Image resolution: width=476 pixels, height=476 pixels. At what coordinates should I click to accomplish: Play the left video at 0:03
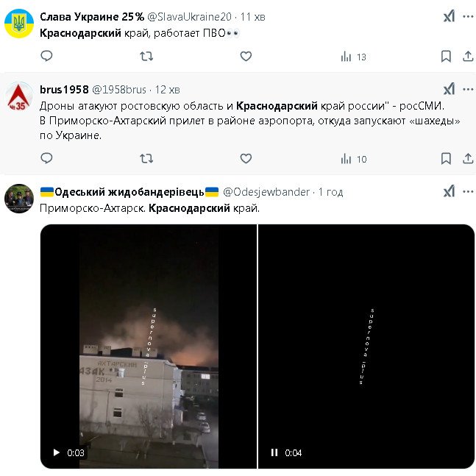coord(57,452)
